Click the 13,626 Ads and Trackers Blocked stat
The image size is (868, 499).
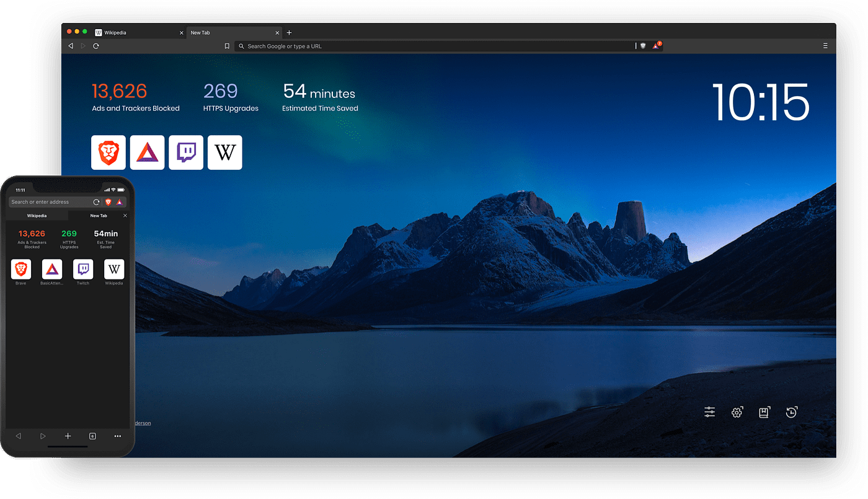click(136, 97)
